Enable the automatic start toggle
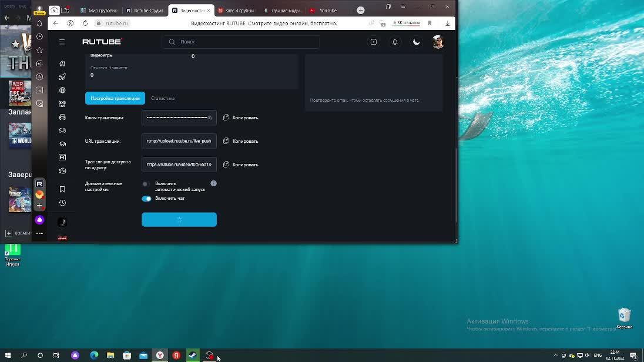The height and width of the screenshot is (362, 644). click(x=146, y=184)
